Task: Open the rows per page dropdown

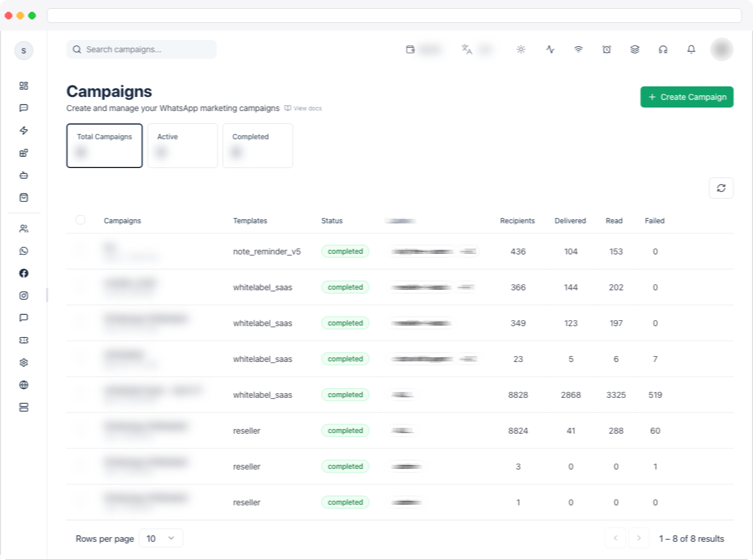Action: [161, 538]
